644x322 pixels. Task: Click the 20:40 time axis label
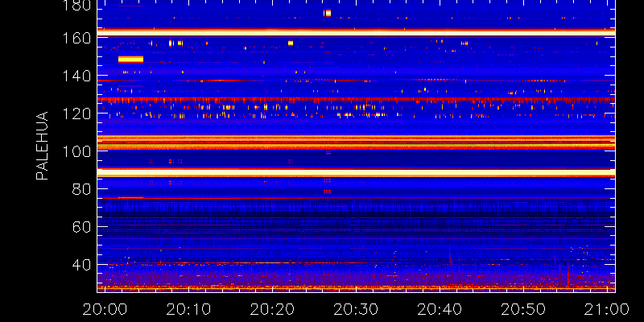point(440,309)
